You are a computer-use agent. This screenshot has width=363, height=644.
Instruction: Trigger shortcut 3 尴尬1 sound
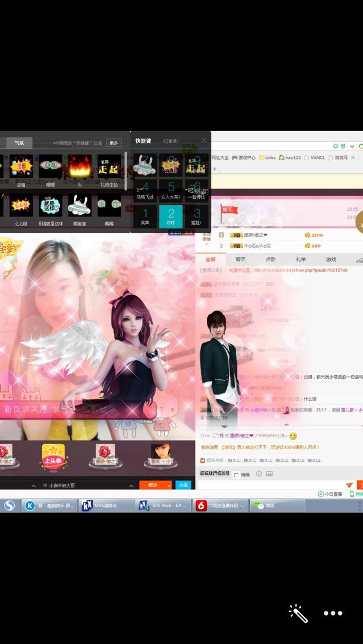click(x=197, y=216)
